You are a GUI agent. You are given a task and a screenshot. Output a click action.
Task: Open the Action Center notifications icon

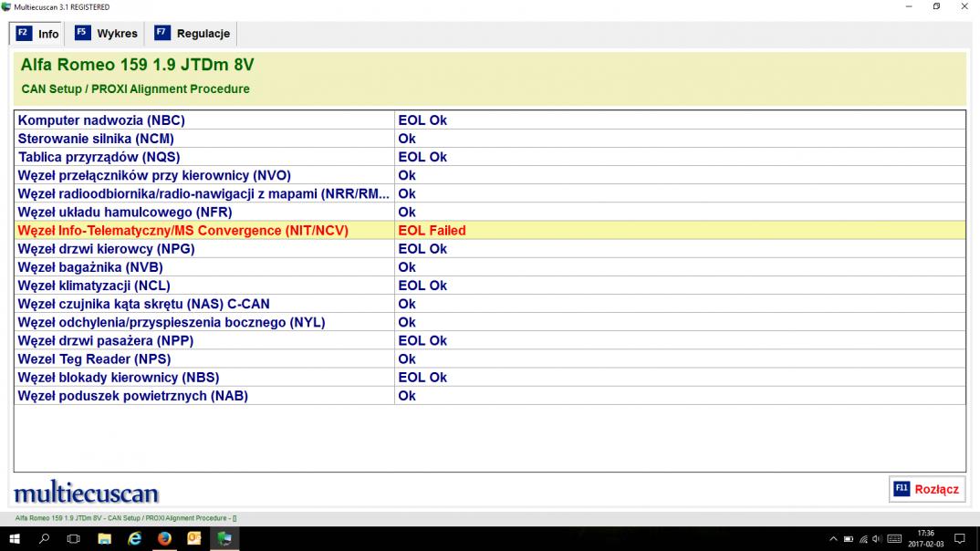coord(960,538)
